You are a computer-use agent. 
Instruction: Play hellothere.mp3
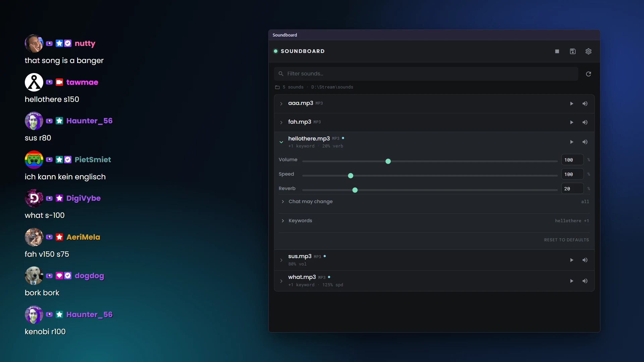pos(572,142)
